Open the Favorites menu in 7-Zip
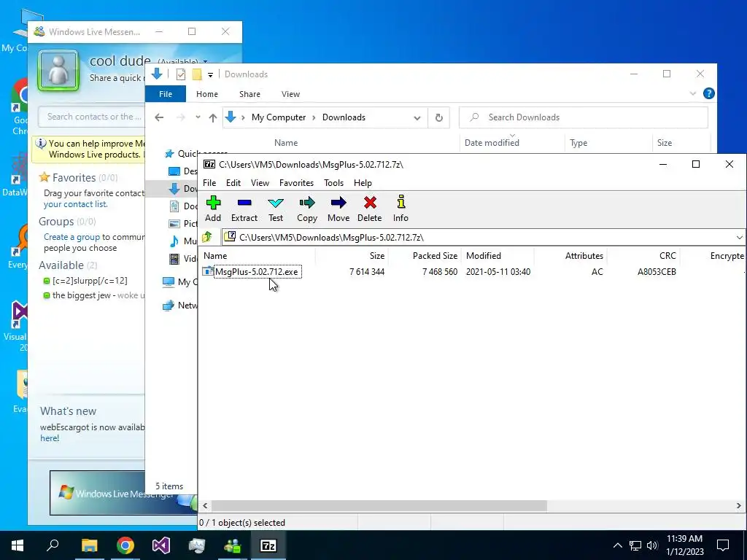The height and width of the screenshot is (560, 747). [296, 183]
